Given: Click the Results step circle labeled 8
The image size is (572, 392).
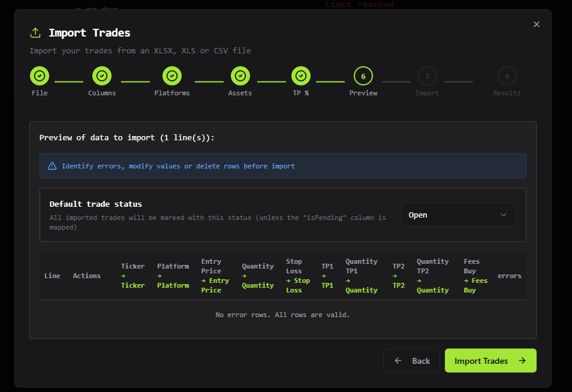Looking at the screenshot, I should point(507,76).
